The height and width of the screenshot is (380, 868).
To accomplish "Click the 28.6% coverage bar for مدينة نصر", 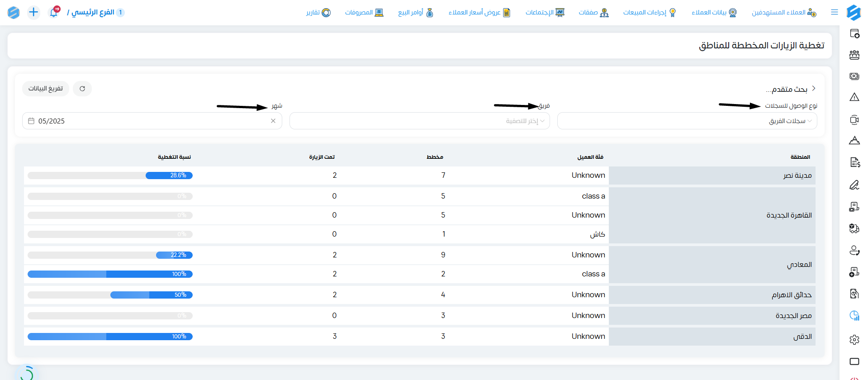I will 110,176.
